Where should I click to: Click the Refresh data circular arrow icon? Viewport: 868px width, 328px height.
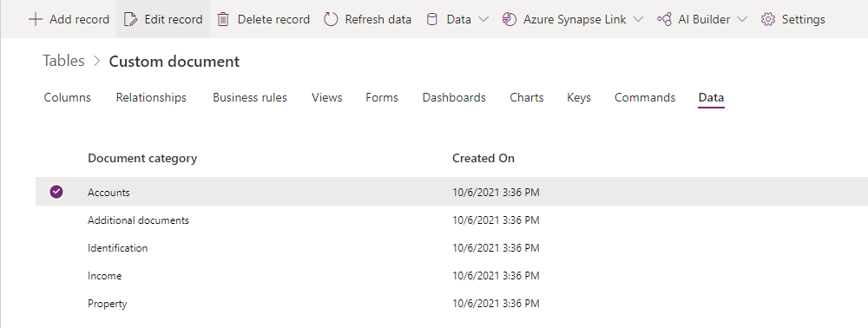coord(331,19)
